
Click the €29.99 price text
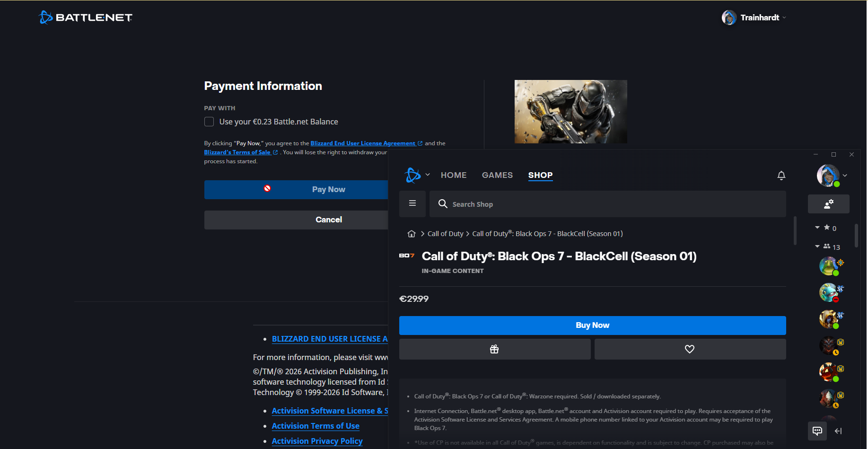(x=414, y=299)
